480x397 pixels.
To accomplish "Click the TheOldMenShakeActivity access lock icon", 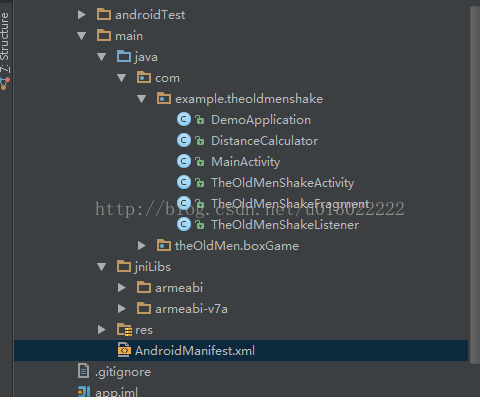I will pos(200,183).
